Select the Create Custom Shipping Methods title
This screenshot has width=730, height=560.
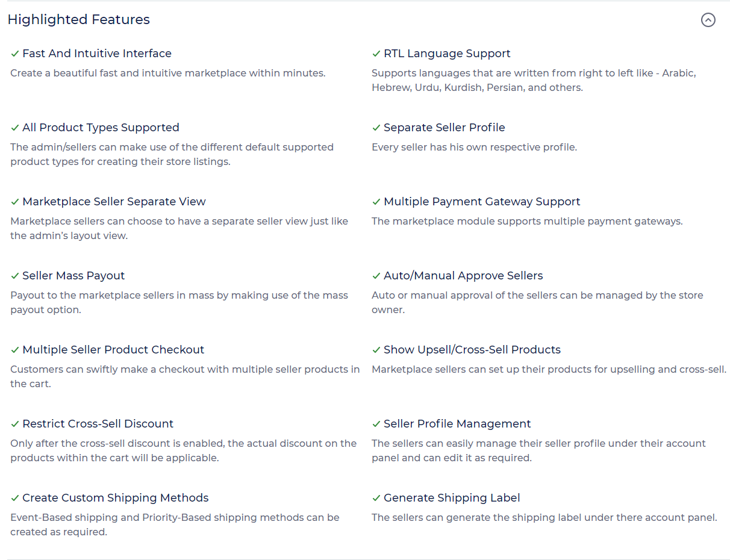pos(116,498)
